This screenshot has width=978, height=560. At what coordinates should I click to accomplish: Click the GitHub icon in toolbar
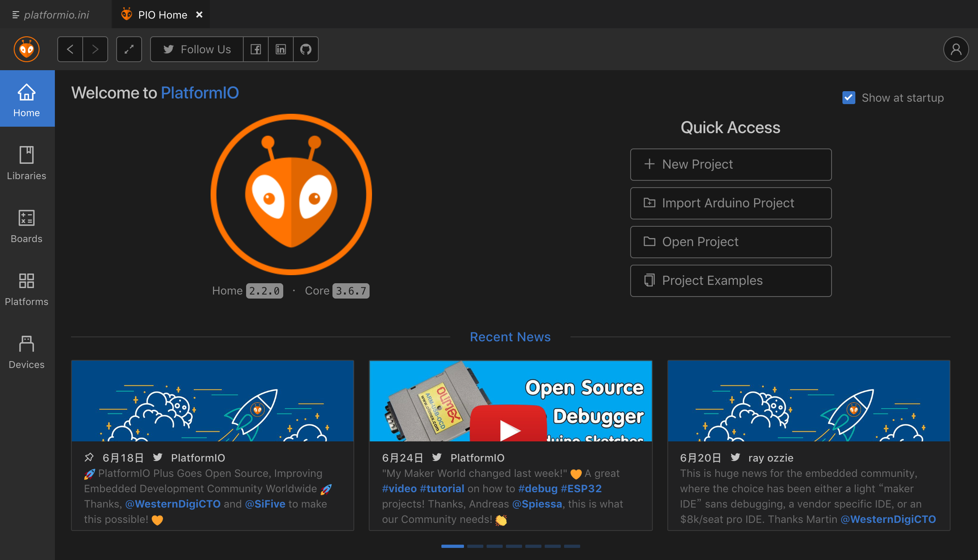click(305, 49)
